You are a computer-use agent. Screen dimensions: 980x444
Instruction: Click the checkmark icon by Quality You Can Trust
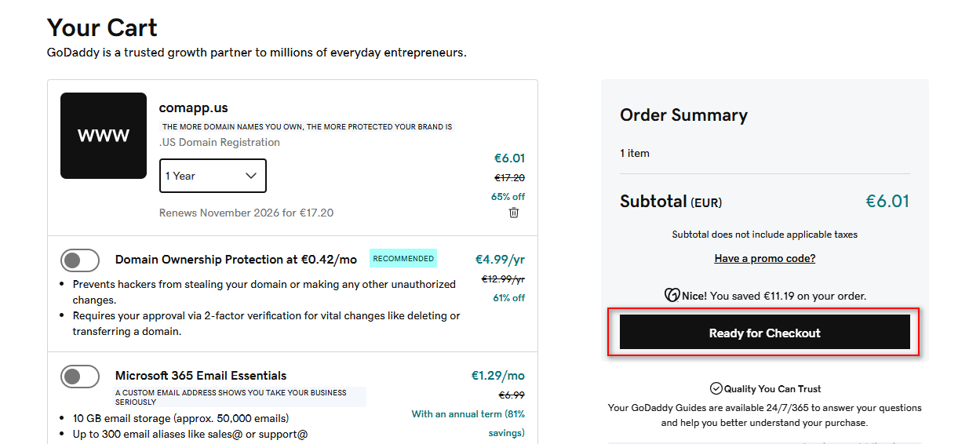coord(716,388)
